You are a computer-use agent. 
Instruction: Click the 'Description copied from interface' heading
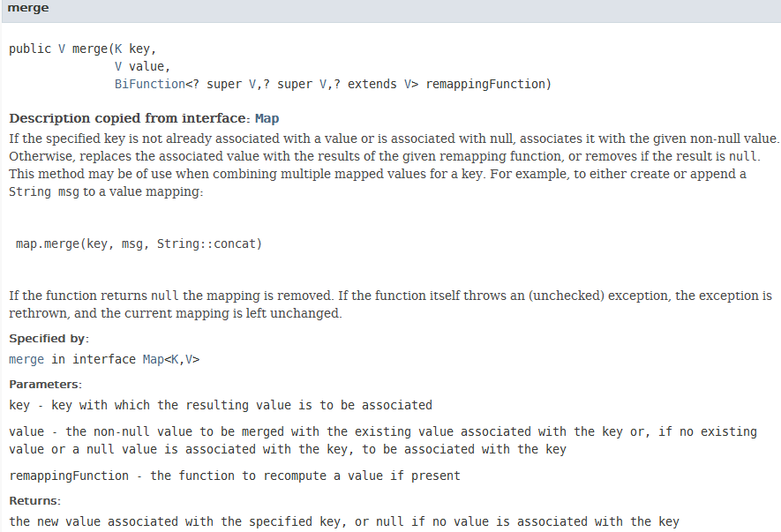coord(127,118)
